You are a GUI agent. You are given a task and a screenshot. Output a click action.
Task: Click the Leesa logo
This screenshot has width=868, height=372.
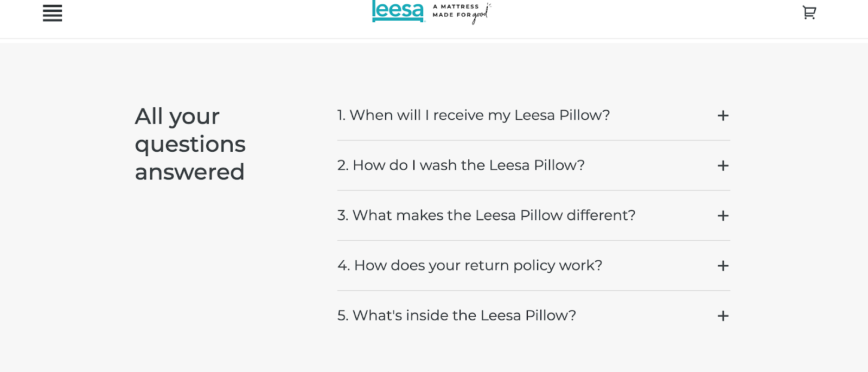(x=398, y=12)
